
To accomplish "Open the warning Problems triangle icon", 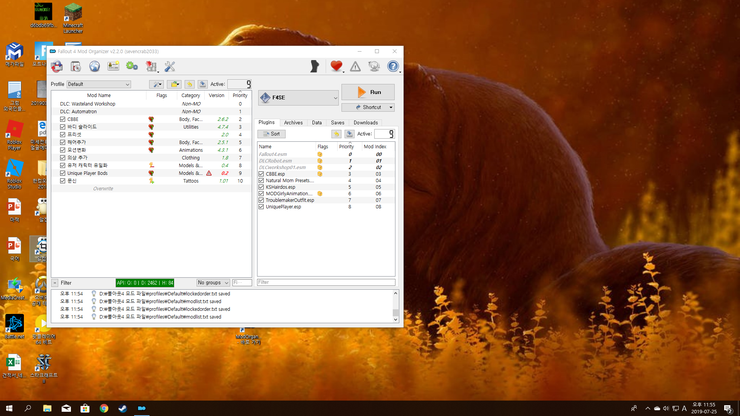I will pos(355,66).
